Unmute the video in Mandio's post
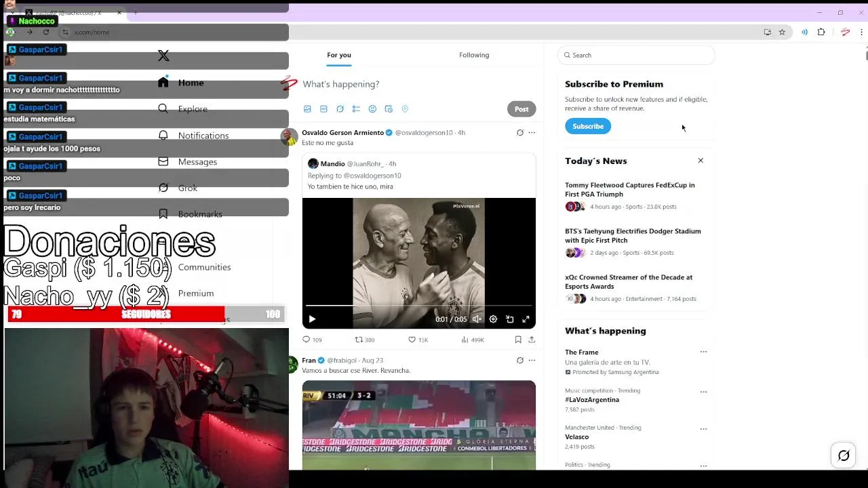This screenshot has height=488, width=868. click(477, 319)
